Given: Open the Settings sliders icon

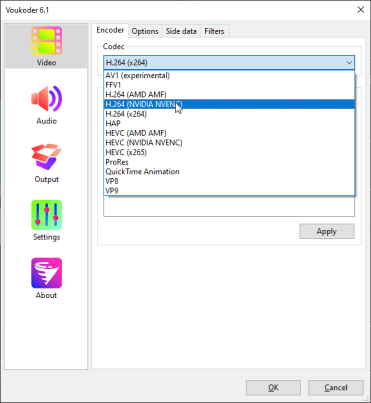Looking at the screenshot, I should pyautogui.click(x=46, y=215).
